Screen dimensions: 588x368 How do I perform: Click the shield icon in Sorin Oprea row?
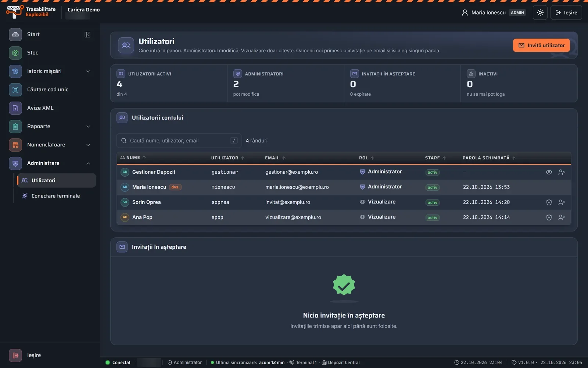pyautogui.click(x=549, y=202)
